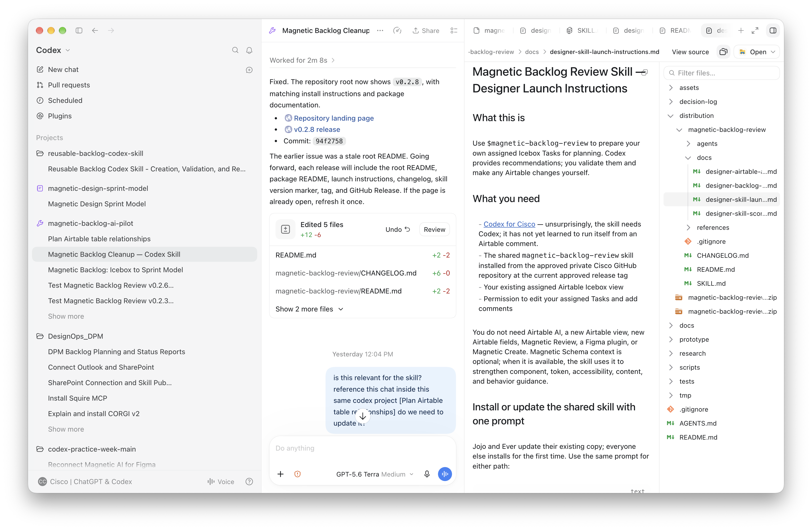Open Repository landing page link
The width and height of the screenshot is (812, 530).
click(x=334, y=118)
